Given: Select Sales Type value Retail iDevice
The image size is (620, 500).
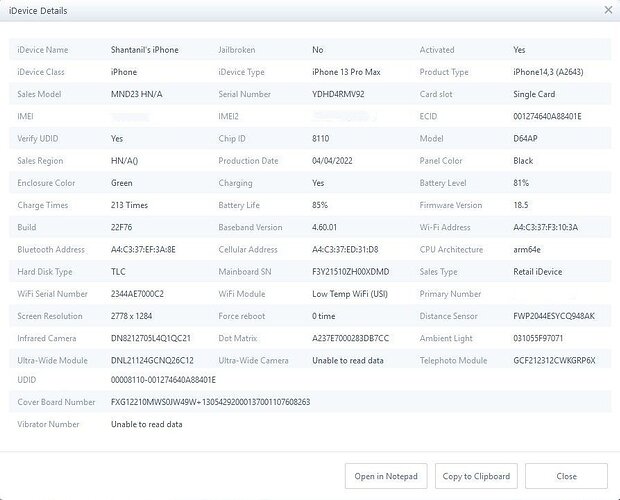Looking at the screenshot, I should click(538, 272).
